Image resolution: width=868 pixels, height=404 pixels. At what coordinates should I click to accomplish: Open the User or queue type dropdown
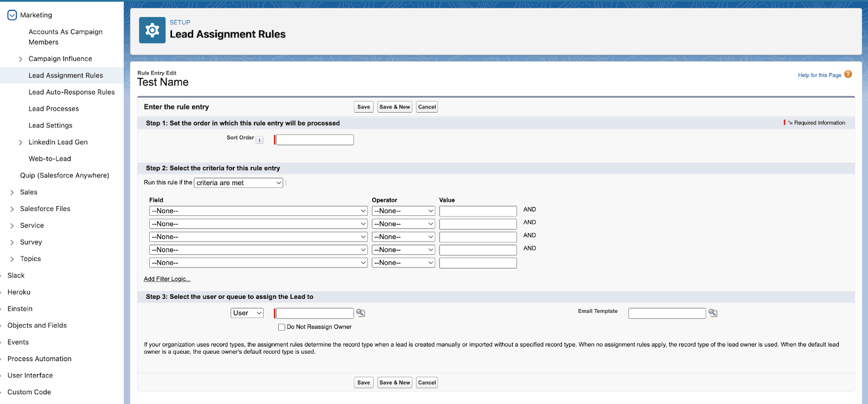click(x=247, y=313)
